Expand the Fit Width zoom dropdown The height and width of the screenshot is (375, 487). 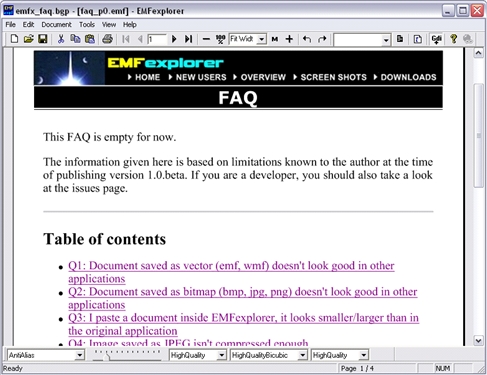coord(262,39)
